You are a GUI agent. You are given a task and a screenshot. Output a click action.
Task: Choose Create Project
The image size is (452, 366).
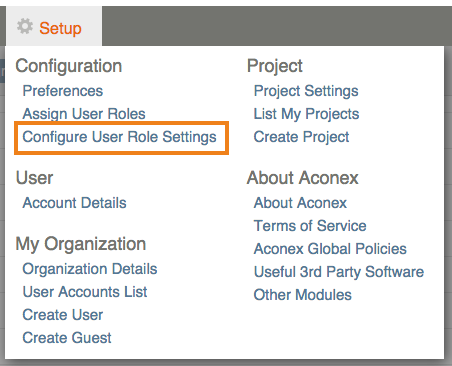point(301,137)
